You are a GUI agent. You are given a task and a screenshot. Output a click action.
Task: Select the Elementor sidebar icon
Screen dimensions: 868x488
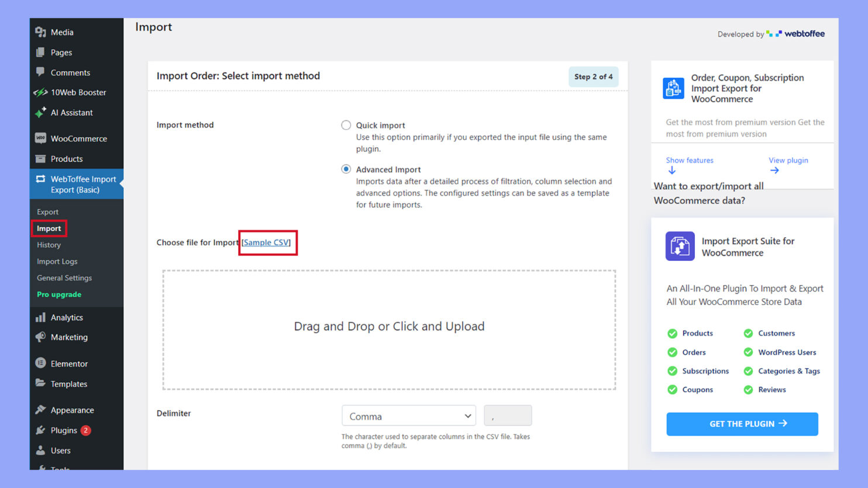click(x=40, y=363)
